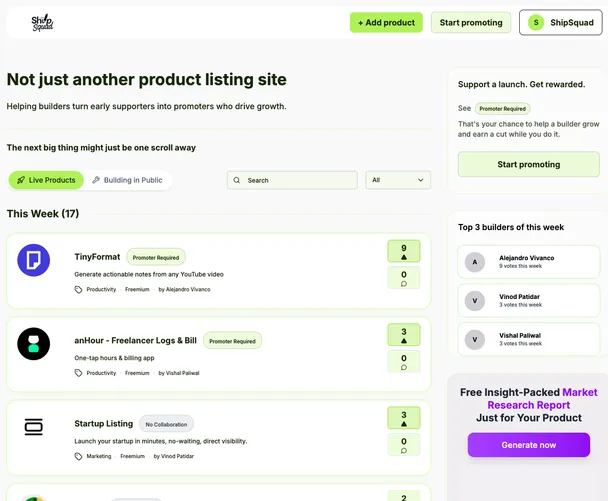Click the Productivity tag on anHour

pos(101,373)
